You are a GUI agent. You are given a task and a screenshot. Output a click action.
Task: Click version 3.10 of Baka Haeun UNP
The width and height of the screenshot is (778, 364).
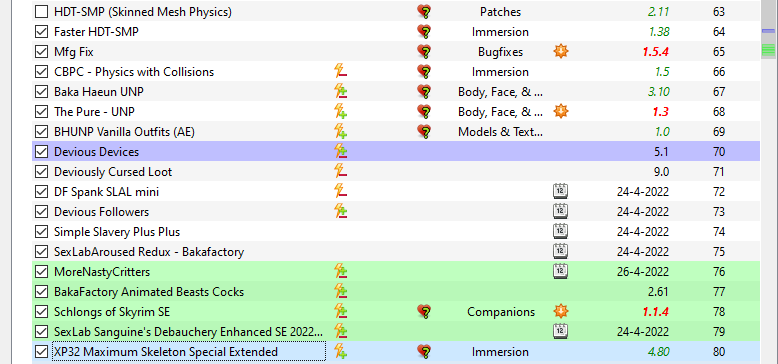658,92
